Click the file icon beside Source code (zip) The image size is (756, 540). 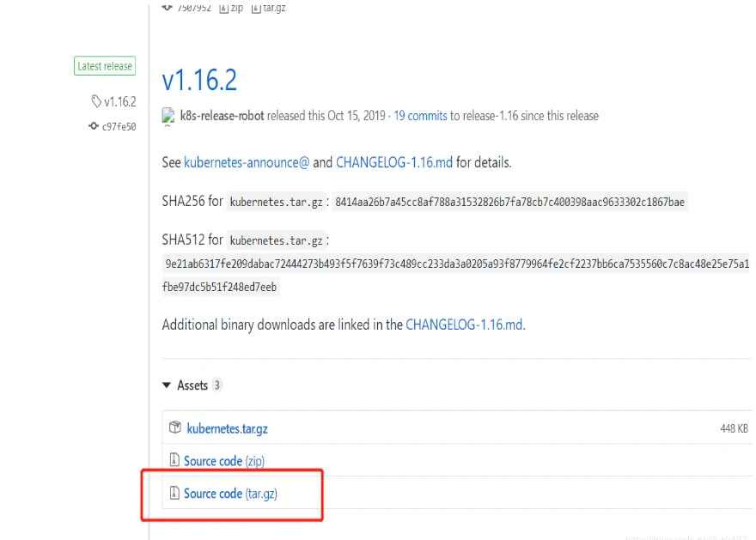coord(174,460)
